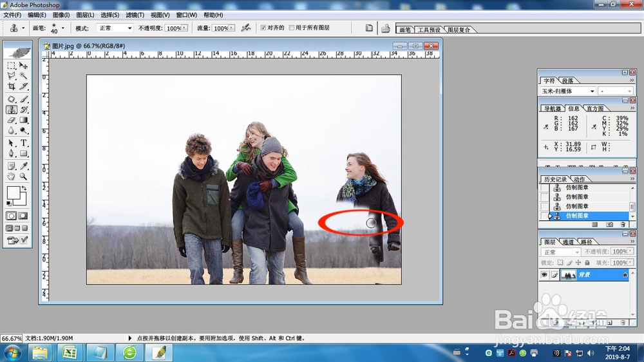Select the Gradient tool
This screenshot has height=362, width=644.
(24, 120)
